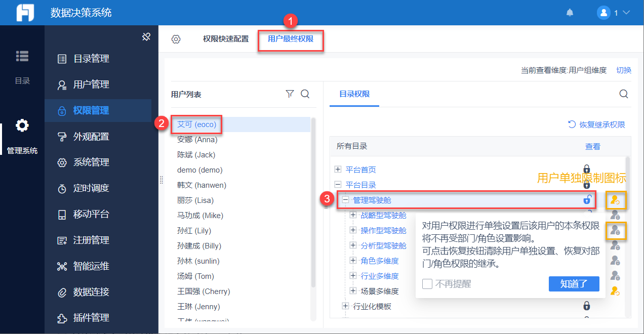644x334 pixels.
Task: Select user 马功成 (Mike)
Action: click(x=200, y=215)
